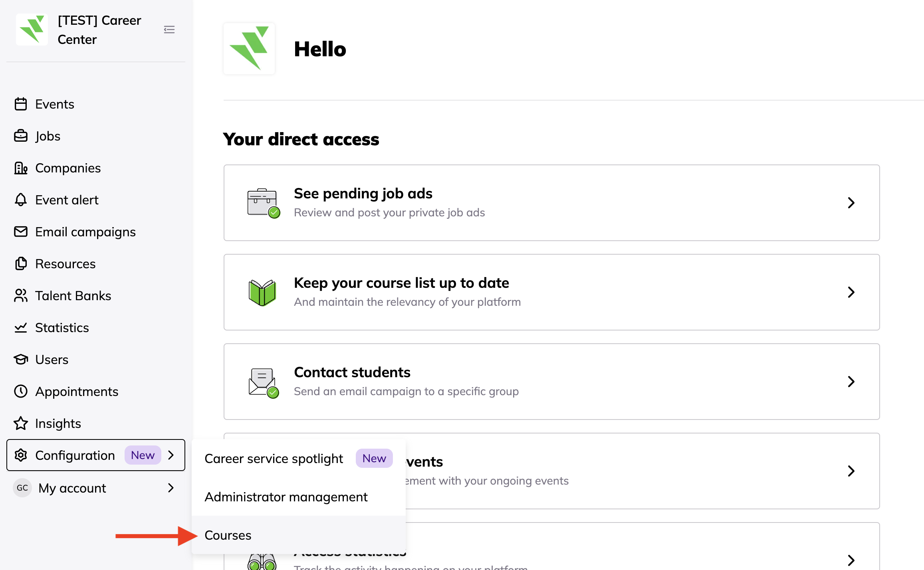924x570 pixels.
Task: Click the Insights star icon
Action: click(x=21, y=424)
